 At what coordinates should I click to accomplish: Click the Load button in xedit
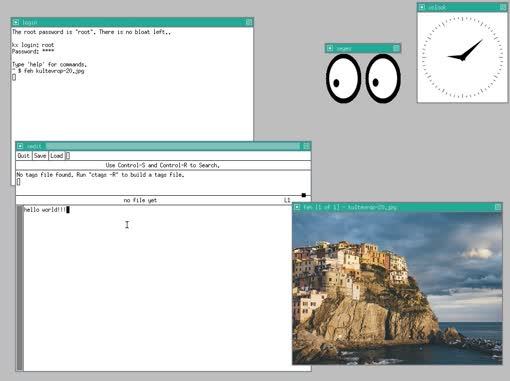point(57,156)
